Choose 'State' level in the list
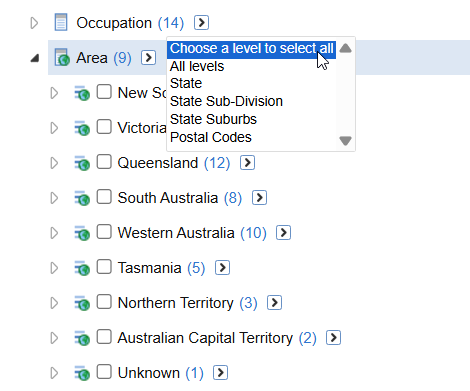This screenshot has height=391, width=470. point(186,83)
